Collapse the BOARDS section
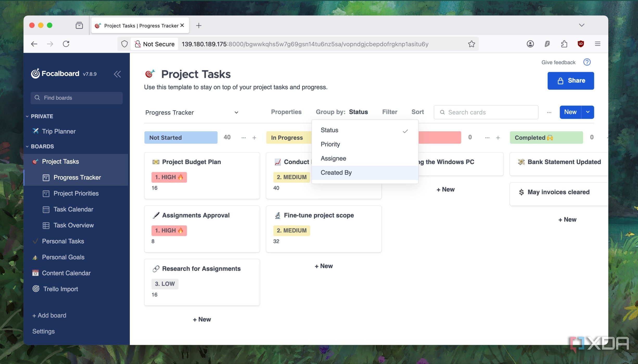Viewport: 638px width, 364px height. (x=27, y=146)
